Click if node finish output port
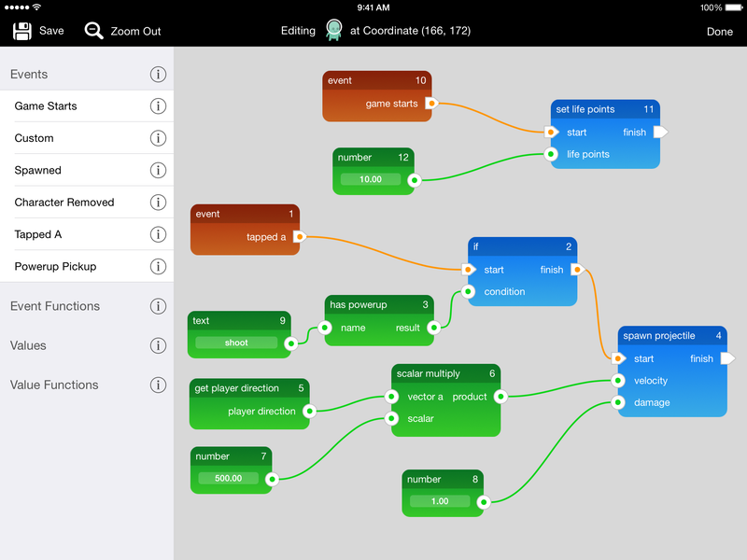This screenshot has height=560, width=747. (577, 270)
